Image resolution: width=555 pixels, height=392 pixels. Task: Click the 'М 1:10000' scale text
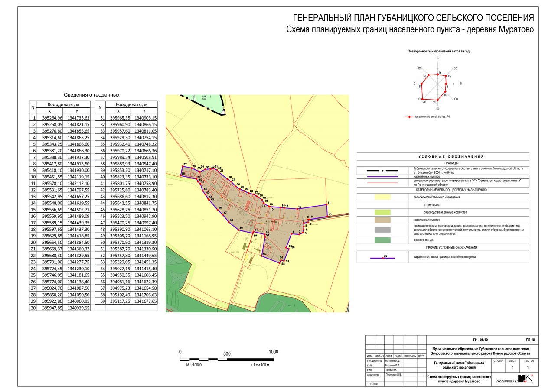coord(194,365)
